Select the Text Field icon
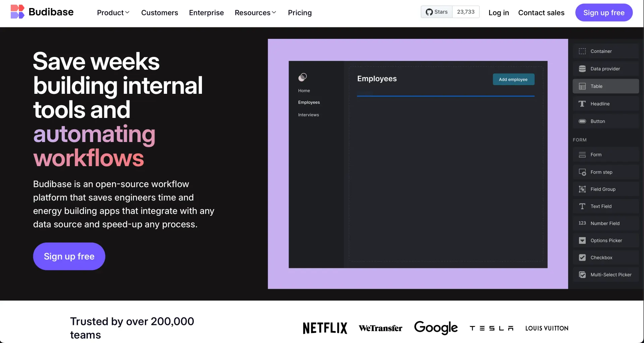644x343 pixels. [x=582, y=206]
